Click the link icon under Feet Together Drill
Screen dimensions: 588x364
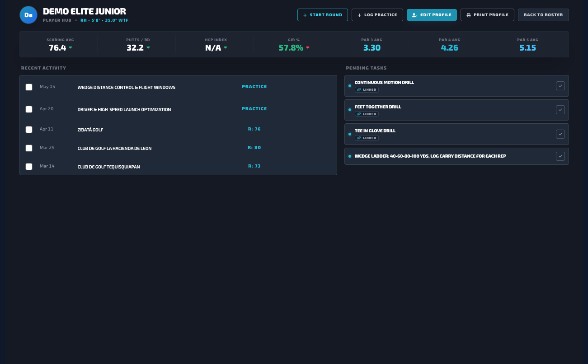click(359, 114)
